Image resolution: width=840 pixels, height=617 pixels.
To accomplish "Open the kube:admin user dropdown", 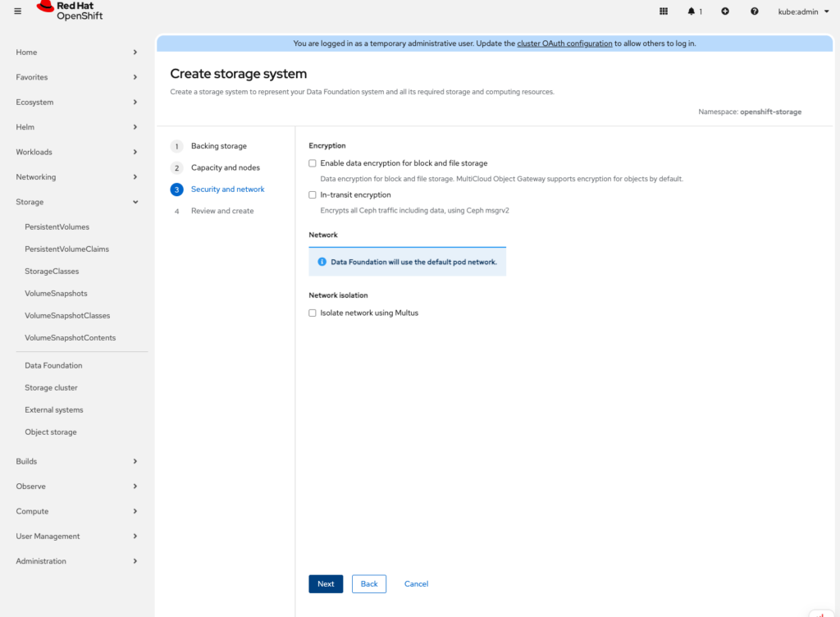I will coord(803,11).
